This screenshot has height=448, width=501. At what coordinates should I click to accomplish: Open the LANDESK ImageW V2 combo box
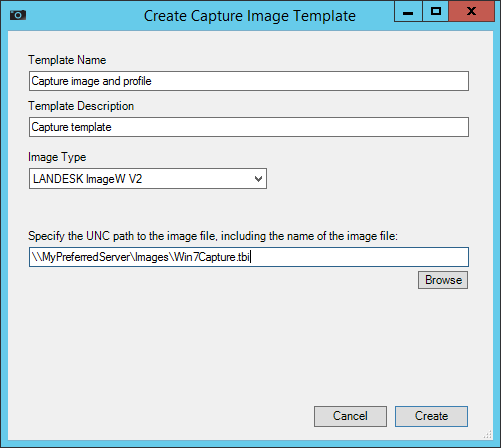[x=148, y=179]
